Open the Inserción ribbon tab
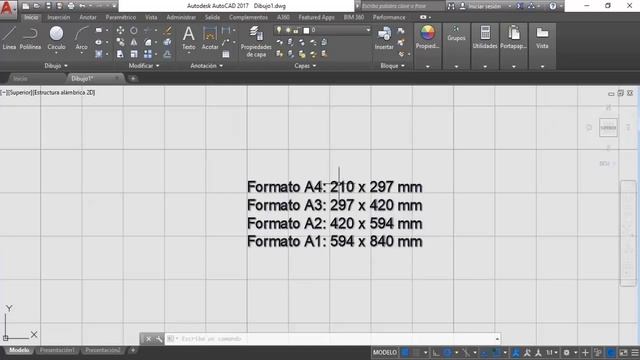This screenshot has height=360, width=640. pos(58,18)
